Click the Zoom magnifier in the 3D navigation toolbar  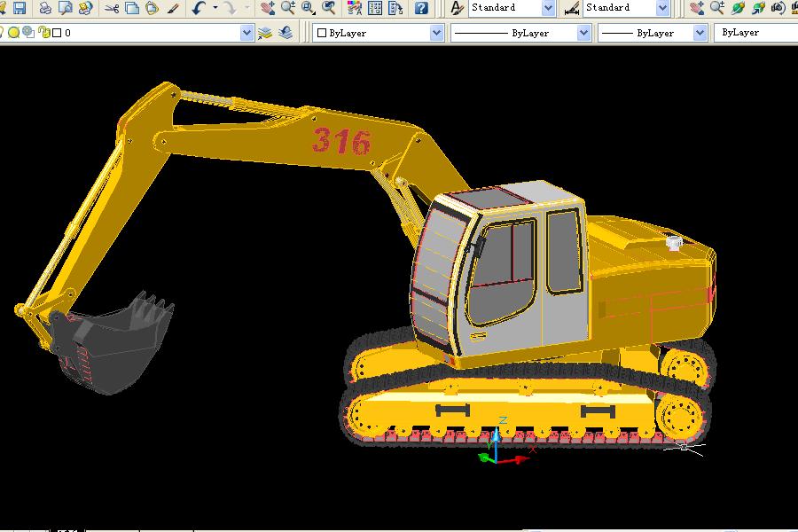coord(717,8)
